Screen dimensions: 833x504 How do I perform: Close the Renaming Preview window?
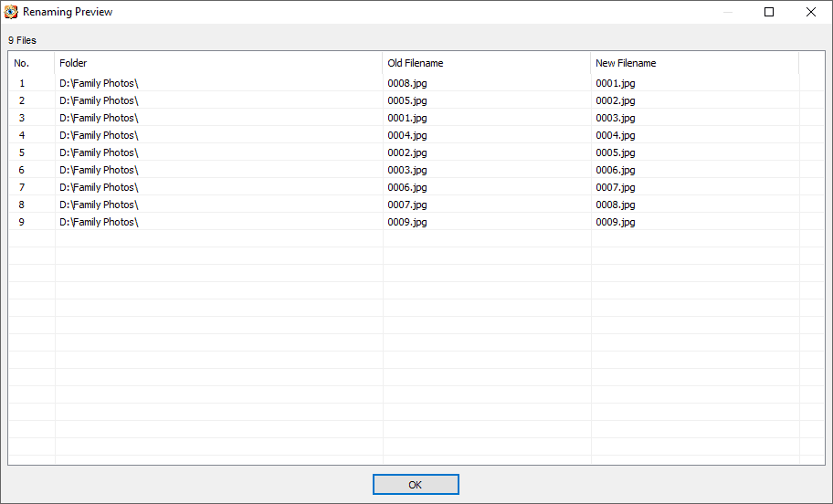811,12
